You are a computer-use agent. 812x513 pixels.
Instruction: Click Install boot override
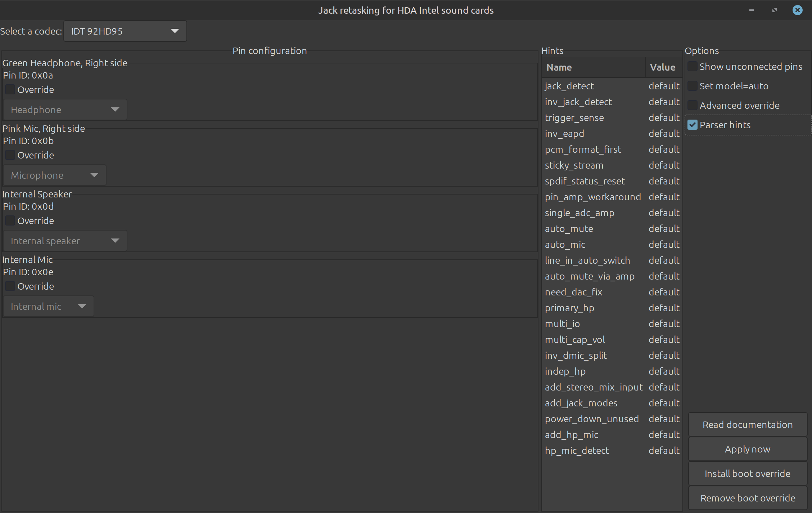click(748, 474)
